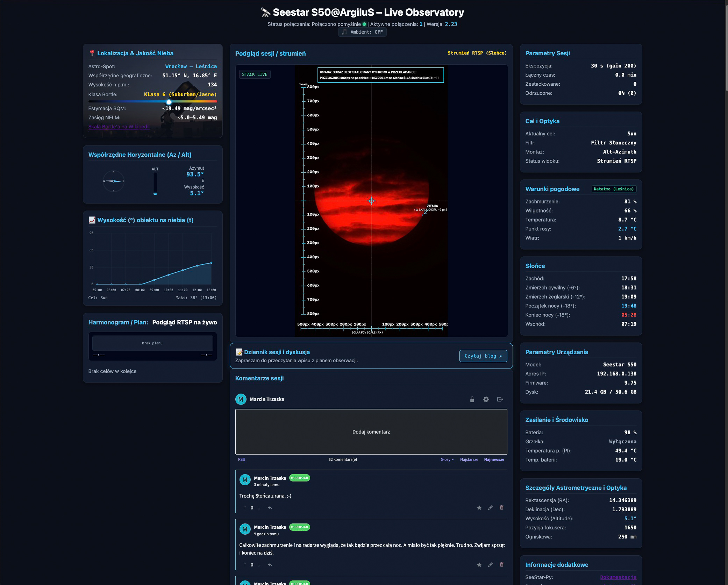Toggle the Ambient: OFF music button
Screen dimensions: 728x585
362,32
